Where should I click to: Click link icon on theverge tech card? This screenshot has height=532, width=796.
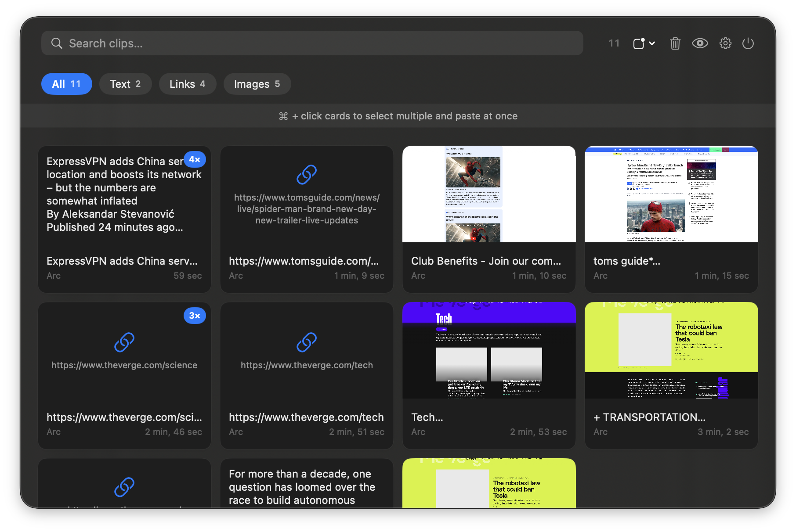(307, 342)
